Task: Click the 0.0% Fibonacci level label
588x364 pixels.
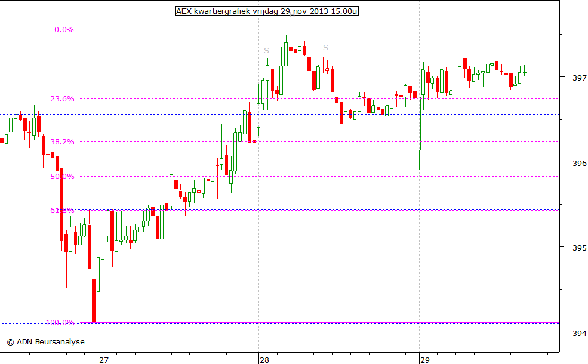Action: [64, 30]
